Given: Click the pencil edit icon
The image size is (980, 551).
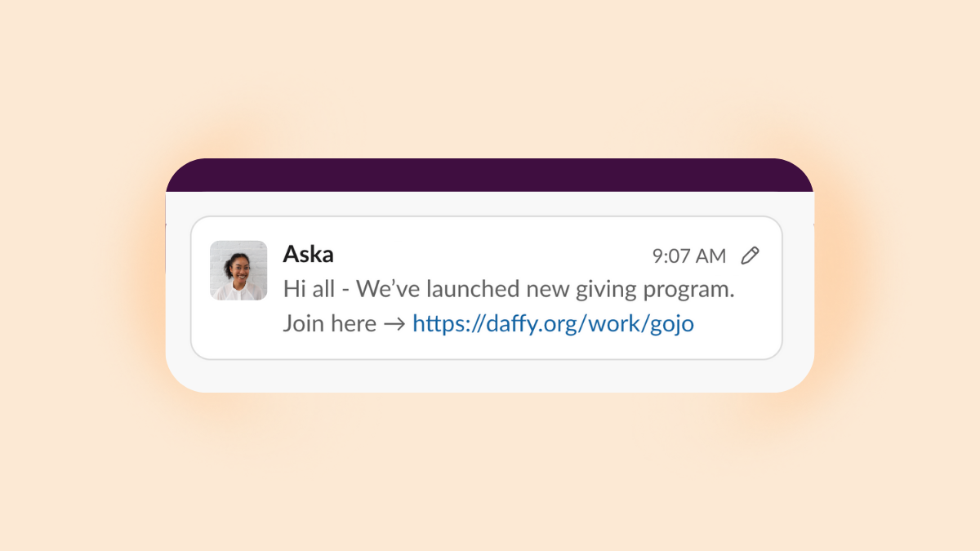Looking at the screenshot, I should pos(750,256).
